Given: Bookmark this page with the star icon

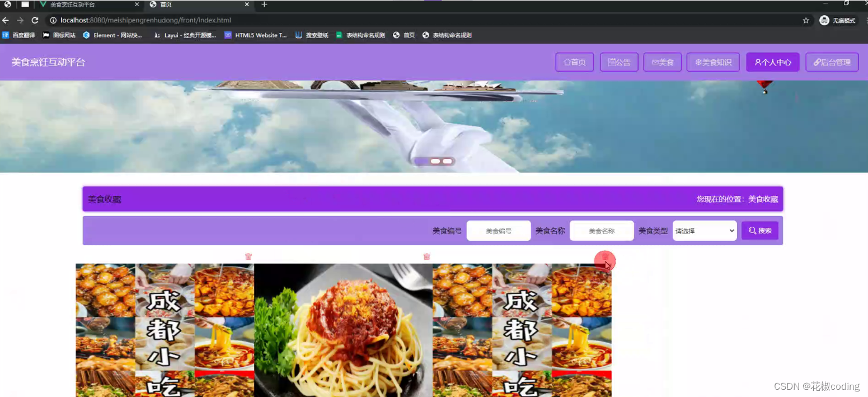Looking at the screenshot, I should pos(806,20).
